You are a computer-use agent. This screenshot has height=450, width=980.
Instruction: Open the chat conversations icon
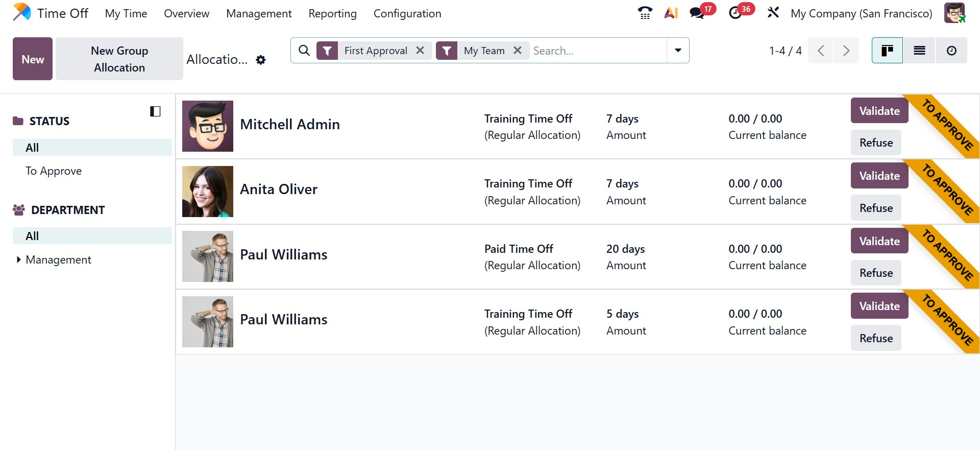click(697, 13)
